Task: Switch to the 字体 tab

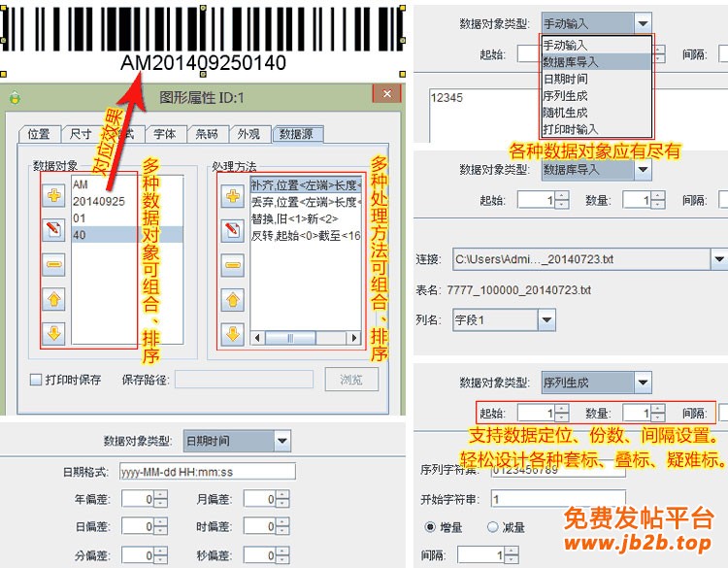Action: 166,134
